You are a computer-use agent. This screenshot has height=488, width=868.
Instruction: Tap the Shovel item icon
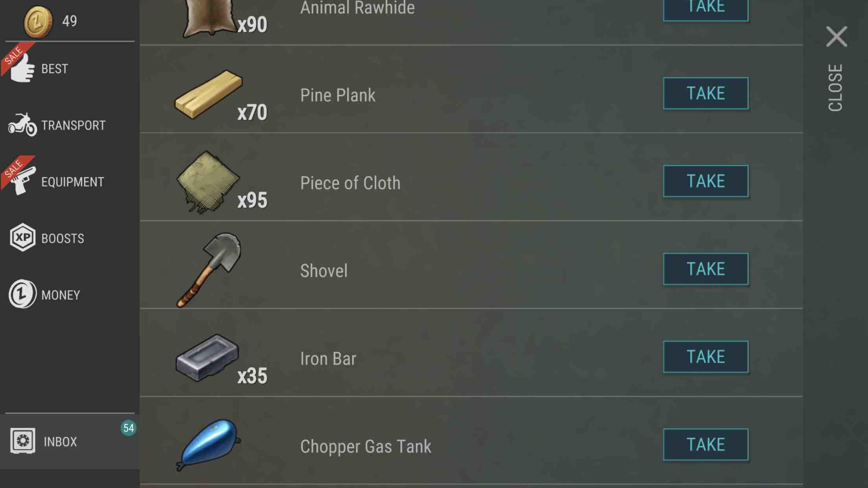209,270
